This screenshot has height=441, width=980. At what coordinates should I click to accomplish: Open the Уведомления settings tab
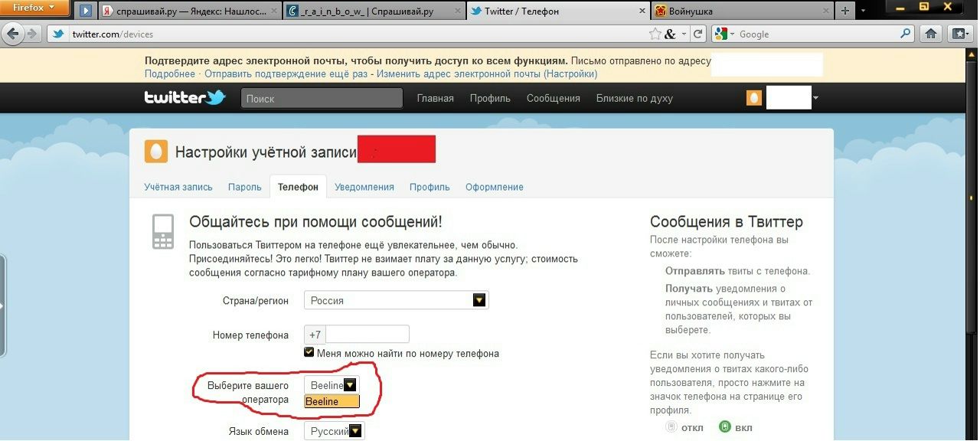pyautogui.click(x=364, y=187)
